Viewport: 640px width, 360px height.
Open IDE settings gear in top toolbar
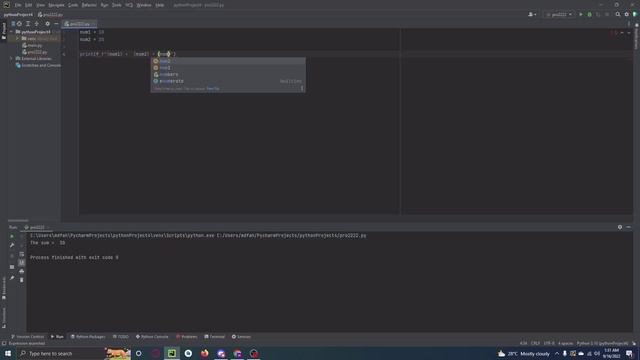(x=627, y=15)
